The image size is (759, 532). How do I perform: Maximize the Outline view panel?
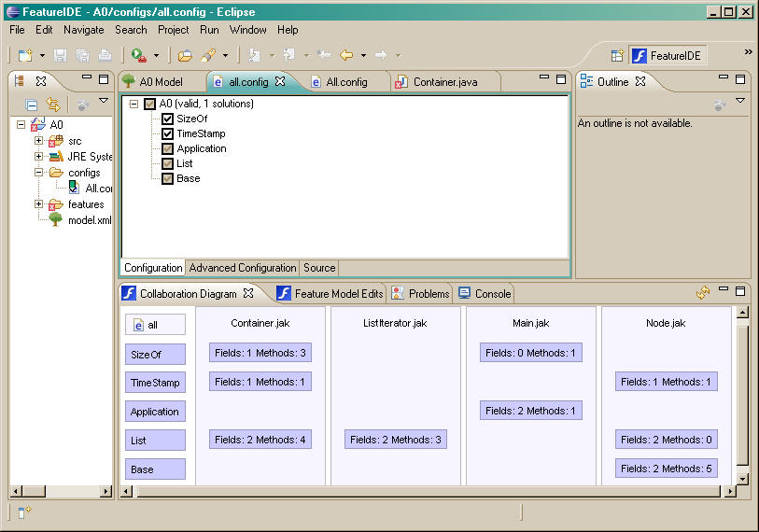(740, 79)
